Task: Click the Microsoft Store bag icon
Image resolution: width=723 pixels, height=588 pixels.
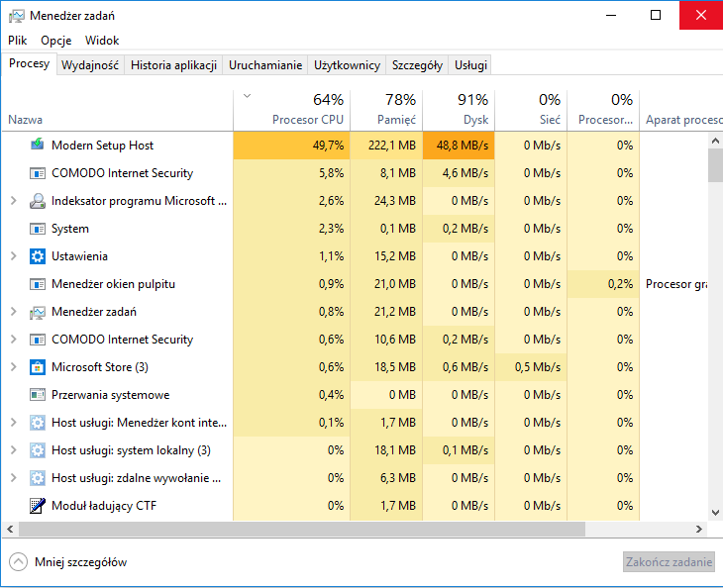Action: click(x=38, y=367)
